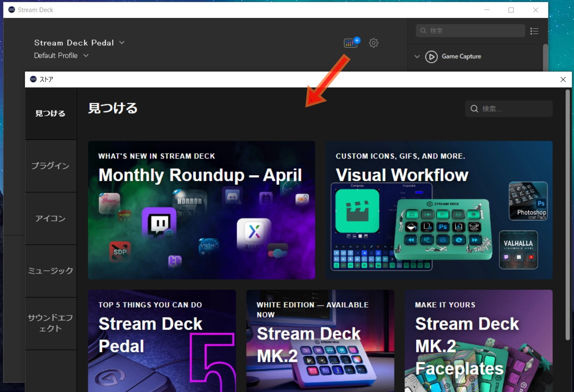
Task: Click the store search field
Action: click(x=509, y=109)
